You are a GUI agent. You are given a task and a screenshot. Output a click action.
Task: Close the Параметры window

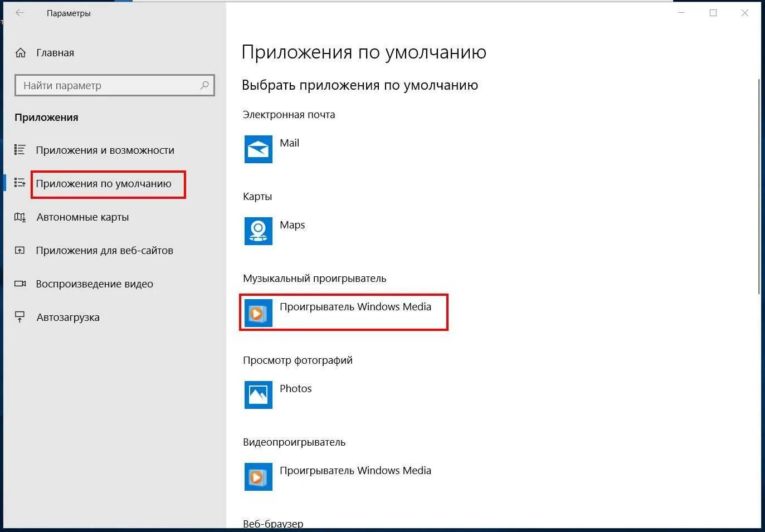(x=745, y=13)
